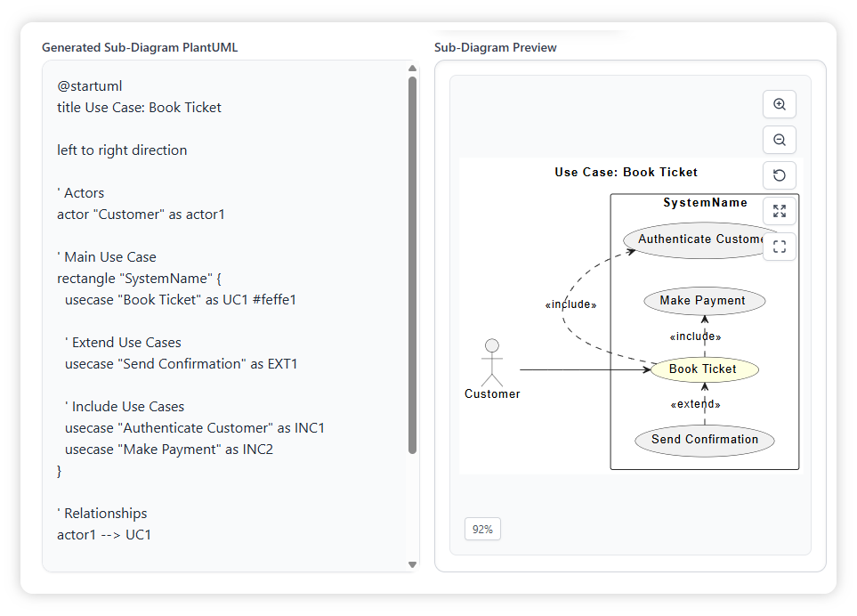The width and height of the screenshot is (857, 616).
Task: Select the Book Ticket use case ellipse
Action: click(x=703, y=369)
